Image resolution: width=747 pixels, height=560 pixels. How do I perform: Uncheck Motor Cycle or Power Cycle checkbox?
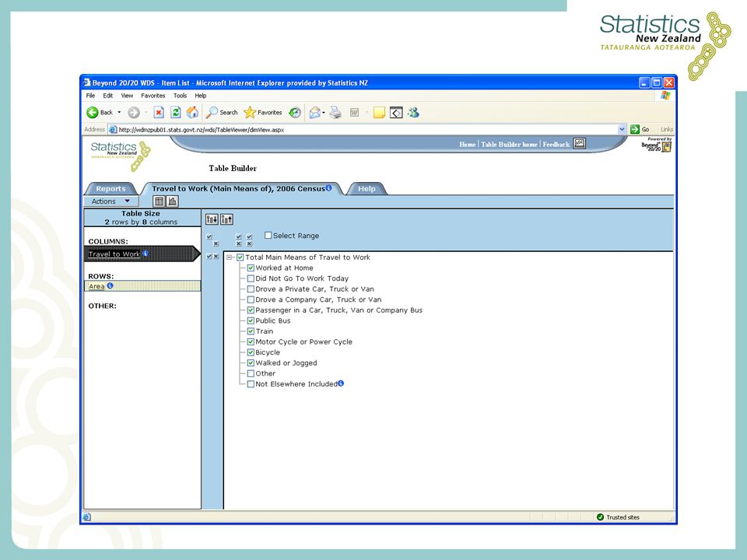click(x=251, y=342)
